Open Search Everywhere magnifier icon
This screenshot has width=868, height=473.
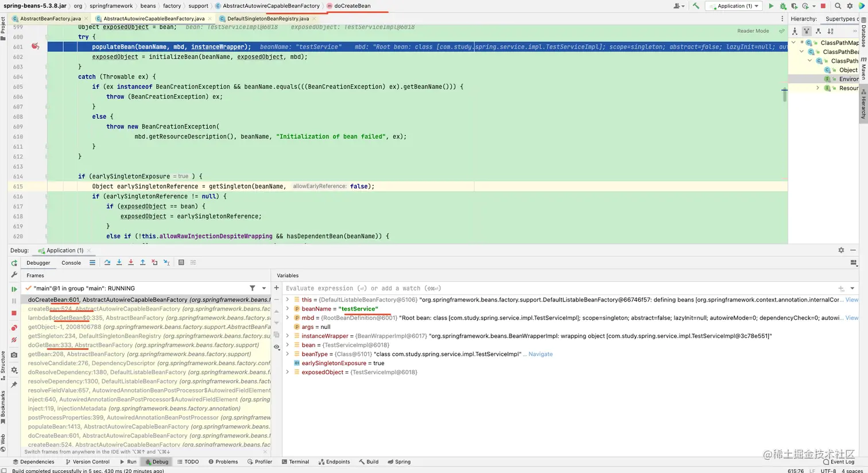[x=838, y=6]
